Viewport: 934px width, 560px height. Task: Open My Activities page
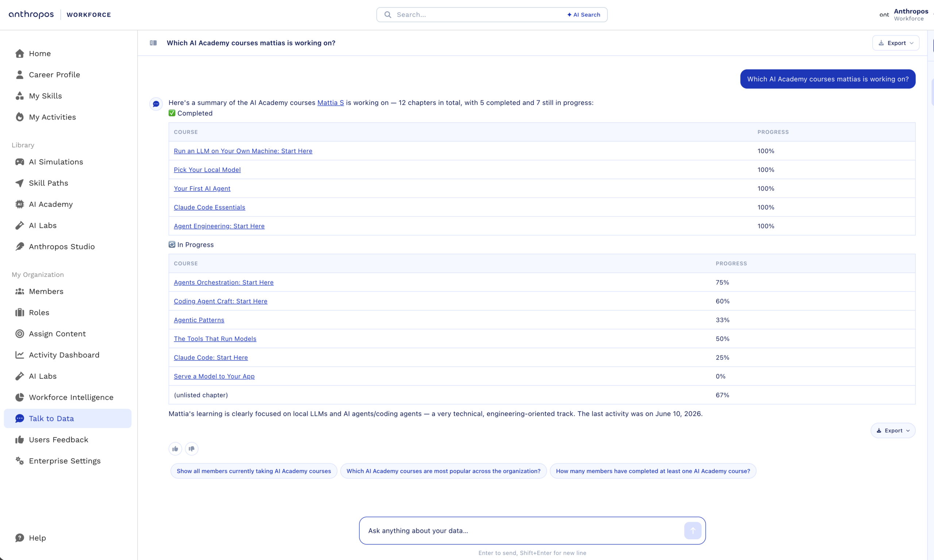pyautogui.click(x=52, y=117)
